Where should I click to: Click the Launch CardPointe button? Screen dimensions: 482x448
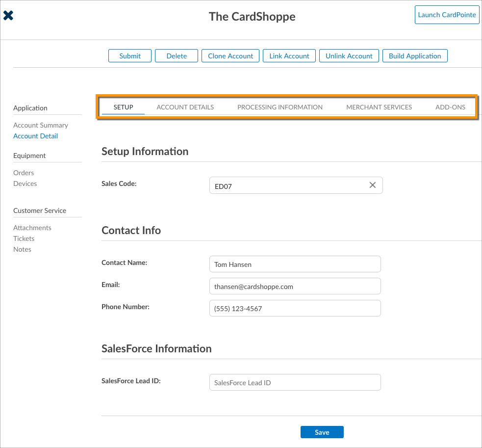click(447, 15)
